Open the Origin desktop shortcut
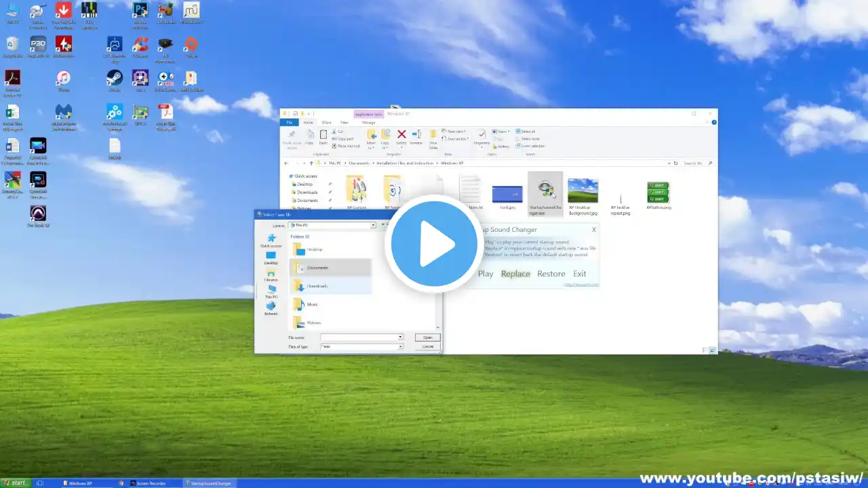This screenshot has width=868, height=488. (x=191, y=47)
